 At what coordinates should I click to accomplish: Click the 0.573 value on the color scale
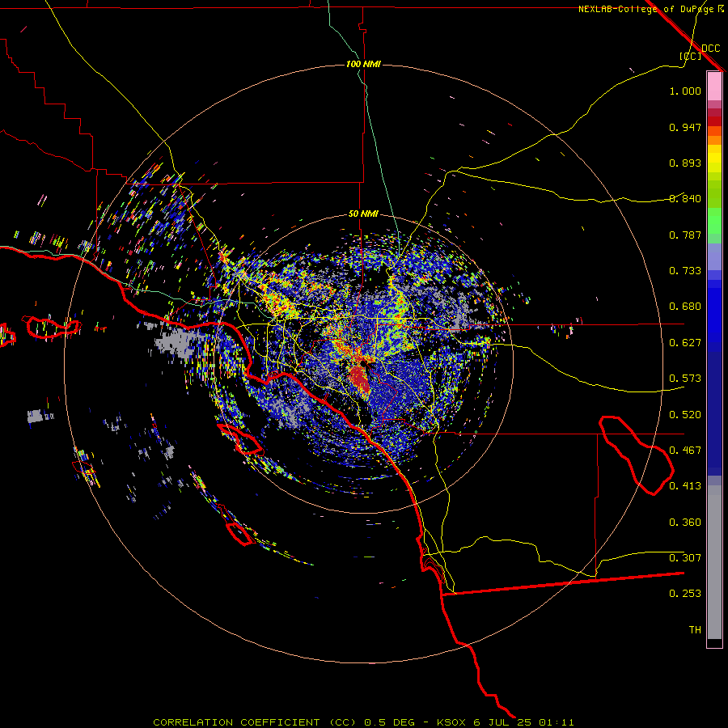point(685,379)
